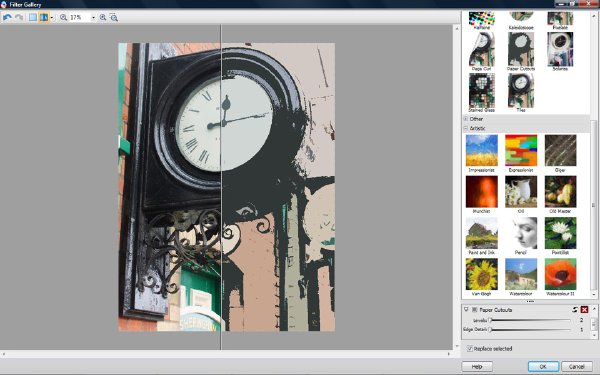Click the Levels value 2
The width and height of the screenshot is (600, 375).
pos(582,320)
